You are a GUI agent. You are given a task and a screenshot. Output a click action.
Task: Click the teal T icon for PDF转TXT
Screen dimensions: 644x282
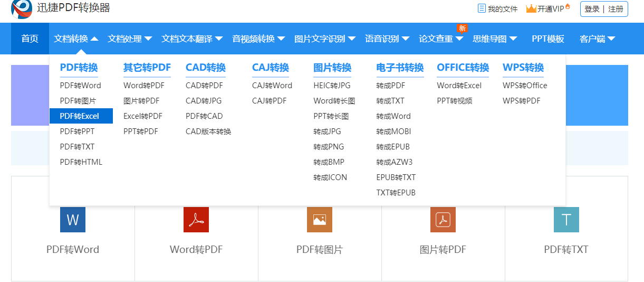tap(566, 220)
